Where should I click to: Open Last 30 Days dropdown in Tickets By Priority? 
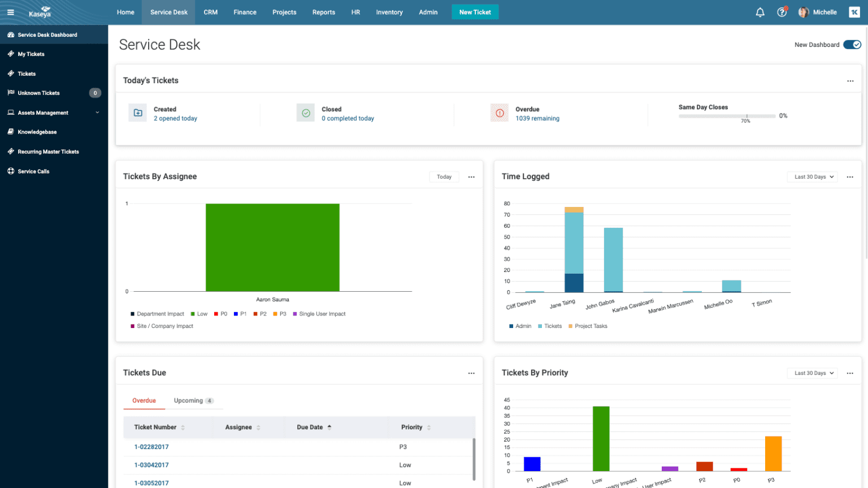pos(812,373)
